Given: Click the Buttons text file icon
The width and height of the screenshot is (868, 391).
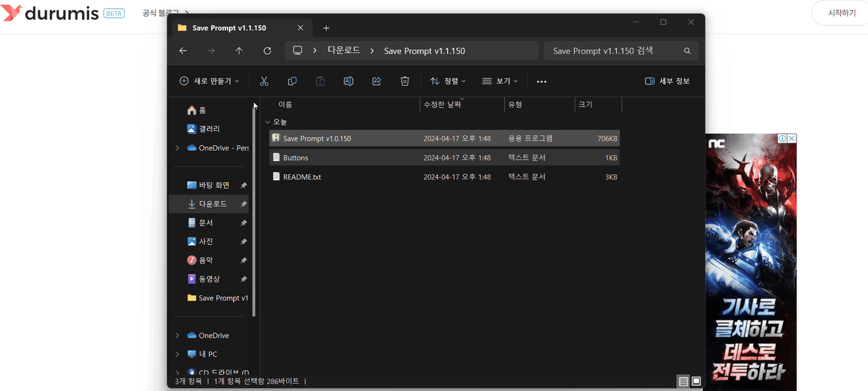Looking at the screenshot, I should pos(276,158).
